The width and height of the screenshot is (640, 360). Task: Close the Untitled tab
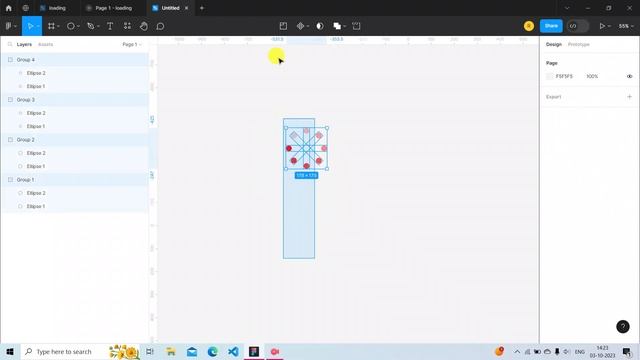(x=187, y=8)
